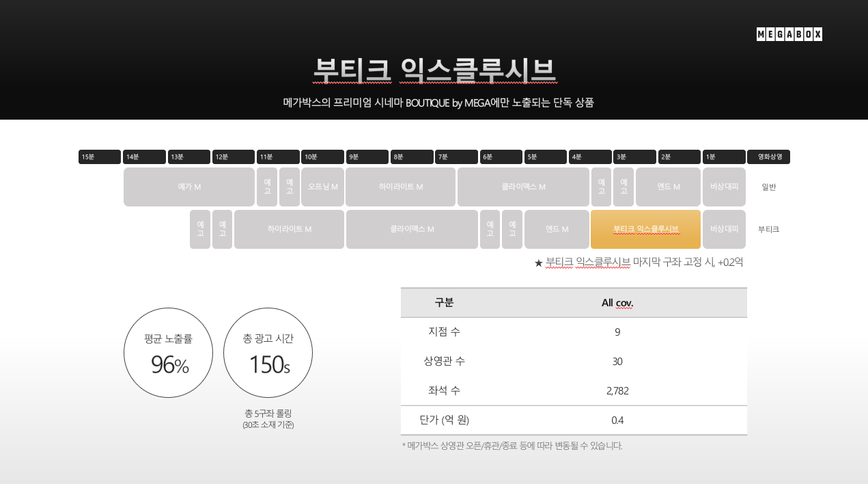Select 하이라이트 M block in the 부티크 row
The height and width of the screenshot is (484, 868).
tap(290, 229)
